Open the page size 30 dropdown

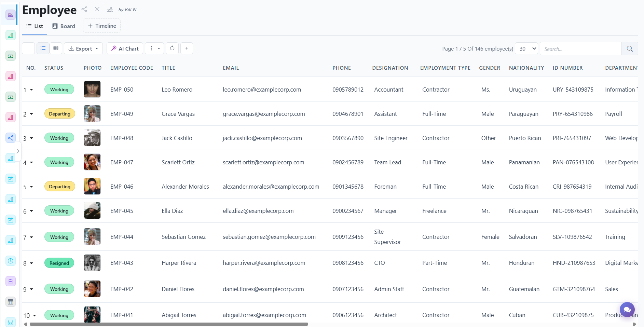pos(526,49)
